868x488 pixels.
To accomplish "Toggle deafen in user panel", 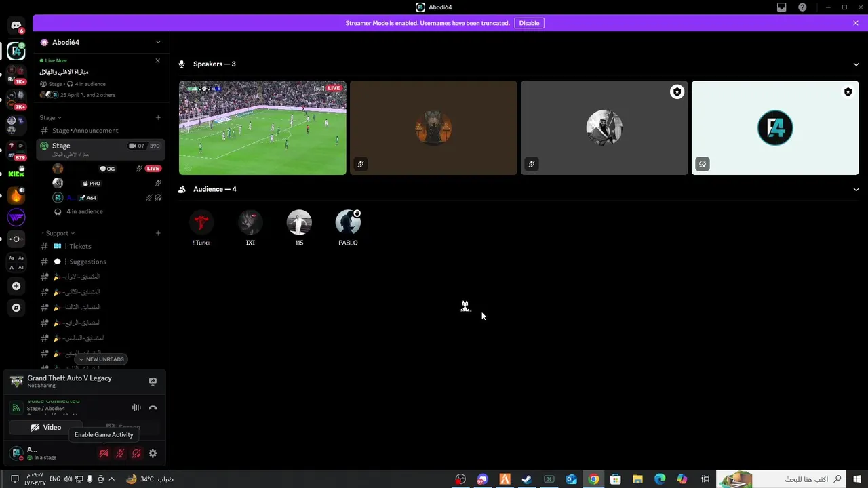I will (136, 453).
